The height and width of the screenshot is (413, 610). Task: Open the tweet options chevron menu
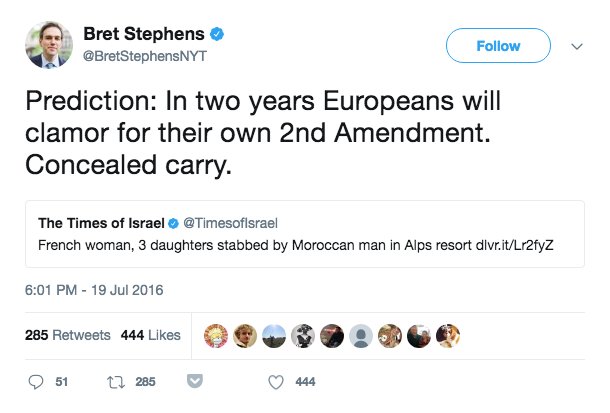(x=576, y=46)
